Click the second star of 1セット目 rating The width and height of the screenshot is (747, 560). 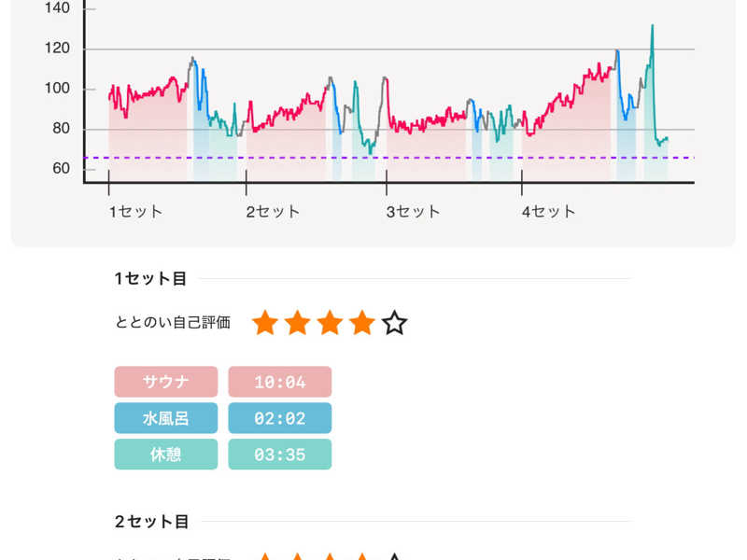(x=298, y=324)
